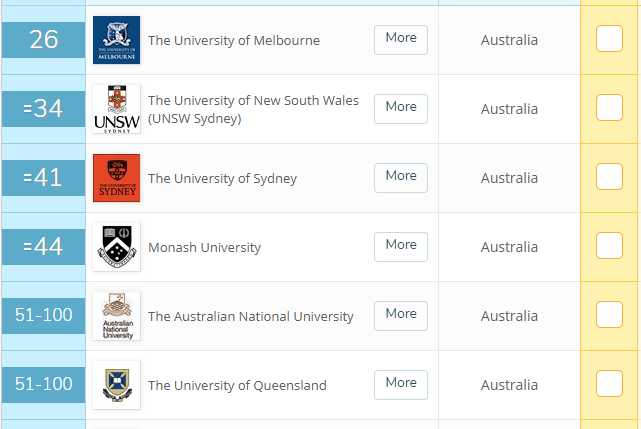Viewport: 641px width, 429px height.
Task: Click the Australian National University logo
Action: coord(117,316)
